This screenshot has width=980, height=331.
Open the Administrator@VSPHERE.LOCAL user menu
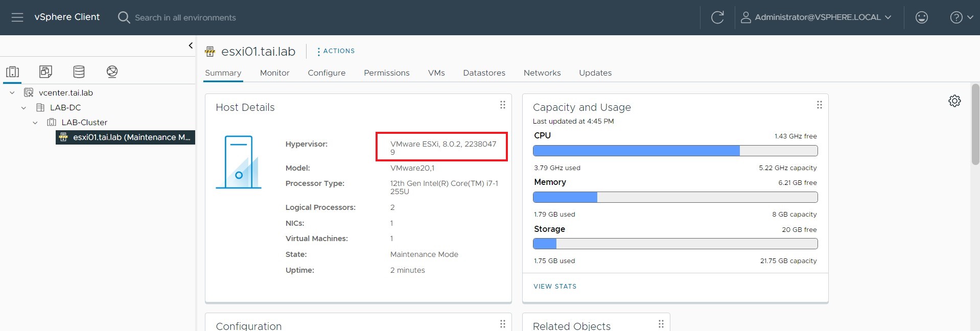(816, 17)
